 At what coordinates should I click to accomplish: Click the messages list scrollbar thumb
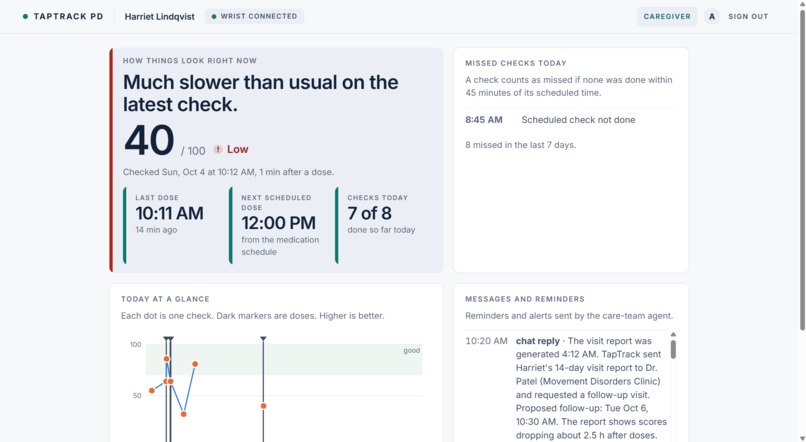(x=673, y=349)
